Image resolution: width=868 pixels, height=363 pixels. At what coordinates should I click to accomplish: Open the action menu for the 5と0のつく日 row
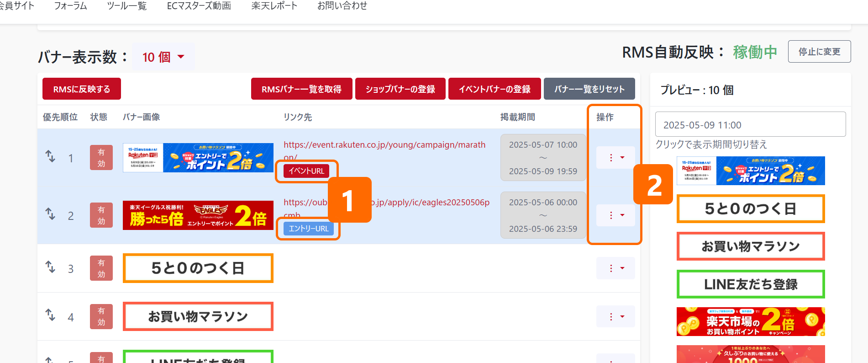pyautogui.click(x=615, y=268)
